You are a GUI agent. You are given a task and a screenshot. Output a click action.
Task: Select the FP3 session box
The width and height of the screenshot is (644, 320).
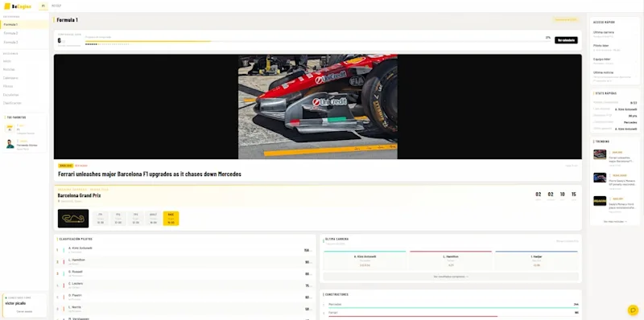point(136,218)
